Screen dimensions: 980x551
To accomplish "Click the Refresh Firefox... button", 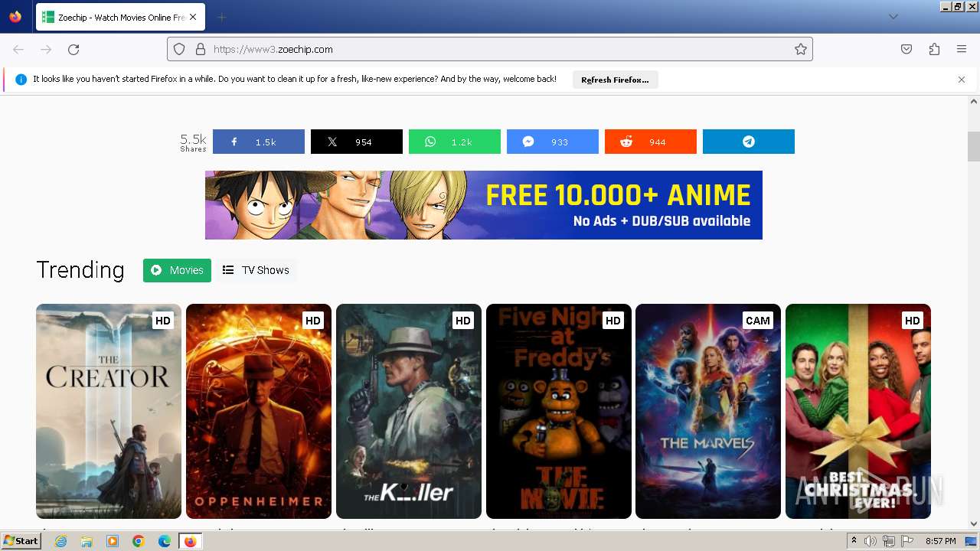I will click(615, 80).
